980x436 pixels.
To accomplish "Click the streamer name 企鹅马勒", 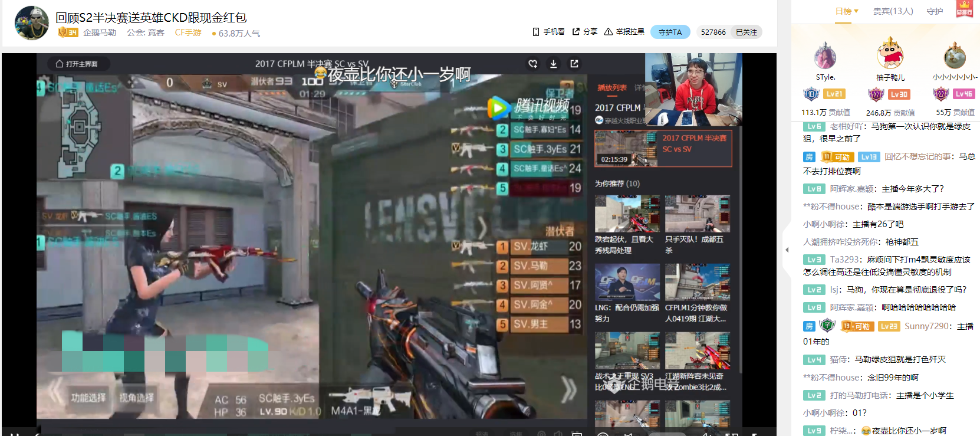I will 100,32.
